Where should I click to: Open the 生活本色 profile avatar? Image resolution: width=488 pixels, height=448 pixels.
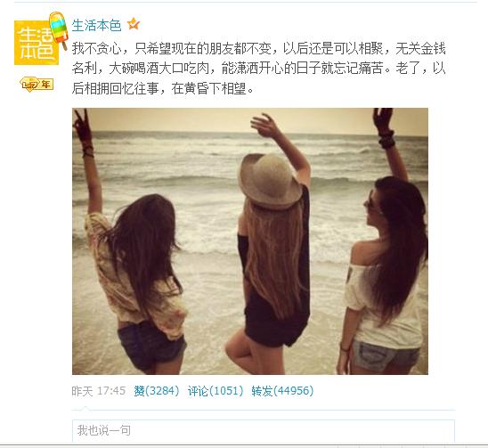click(x=37, y=43)
